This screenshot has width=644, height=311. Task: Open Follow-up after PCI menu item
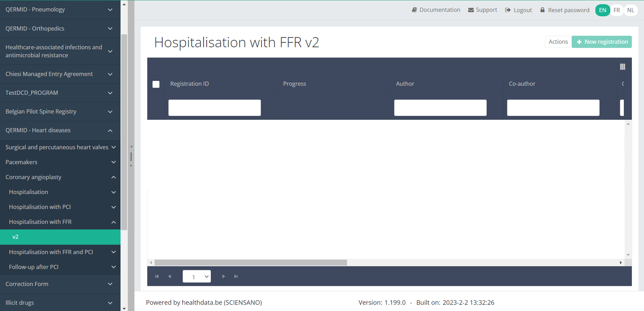coord(34,267)
